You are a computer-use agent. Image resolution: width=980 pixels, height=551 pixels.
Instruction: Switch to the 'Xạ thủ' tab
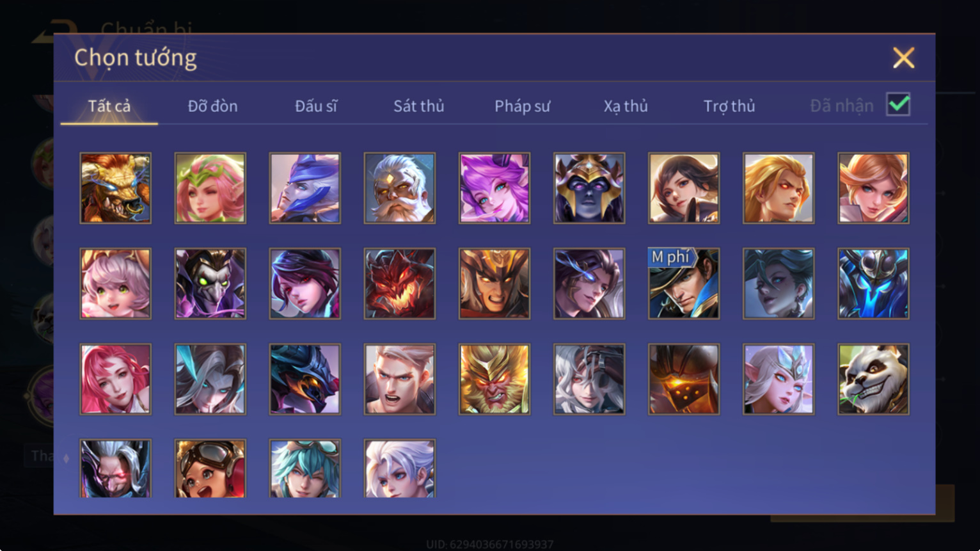[x=626, y=106]
